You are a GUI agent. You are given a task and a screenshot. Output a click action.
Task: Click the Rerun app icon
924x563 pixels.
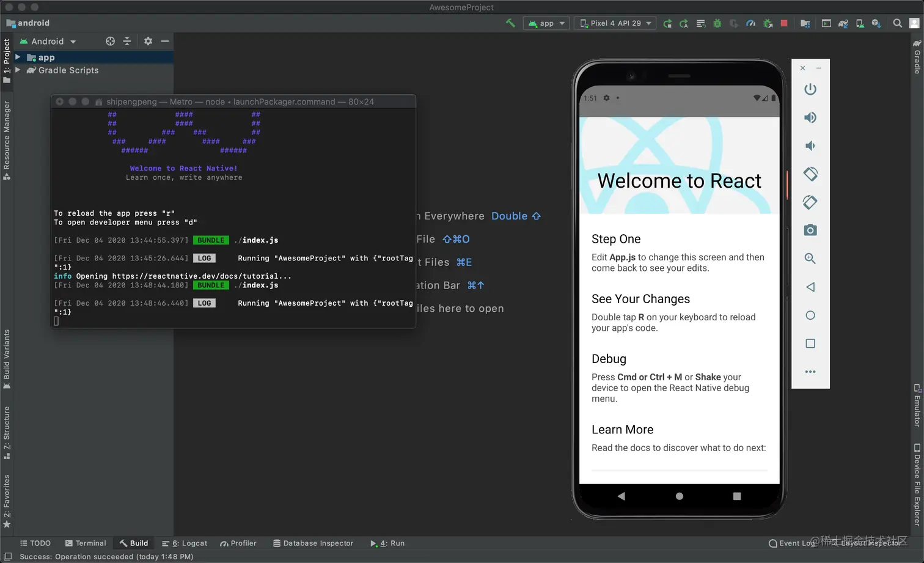click(x=667, y=23)
